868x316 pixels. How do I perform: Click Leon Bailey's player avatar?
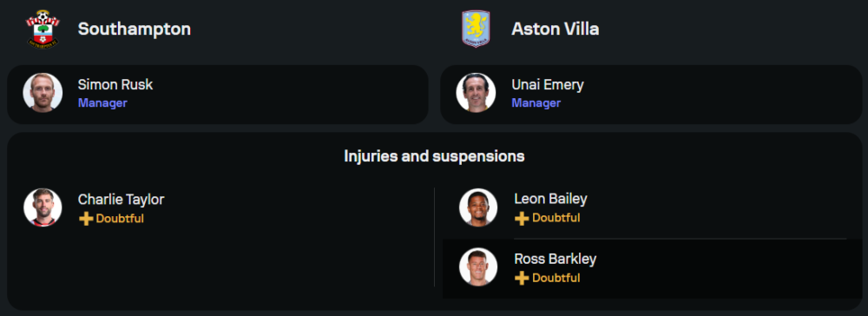pos(478,207)
